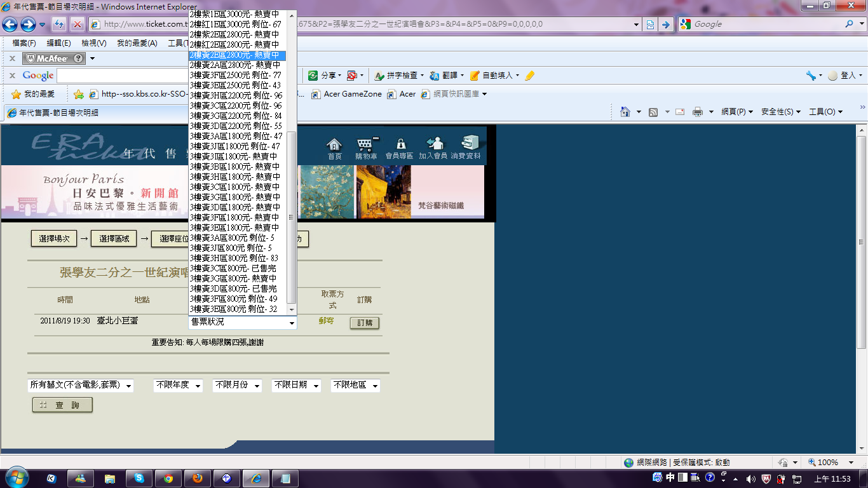Click the Google toolbar highlighter icon
This screenshot has width=868, height=488.
(x=530, y=76)
